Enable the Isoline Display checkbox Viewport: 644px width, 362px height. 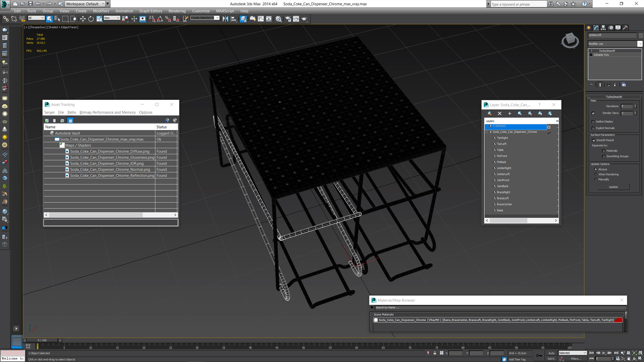593,122
